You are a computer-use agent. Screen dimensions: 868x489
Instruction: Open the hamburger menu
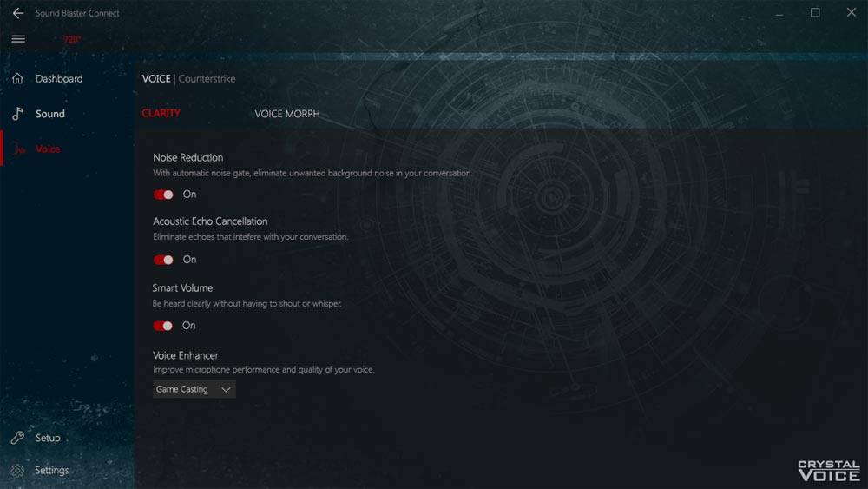click(17, 38)
